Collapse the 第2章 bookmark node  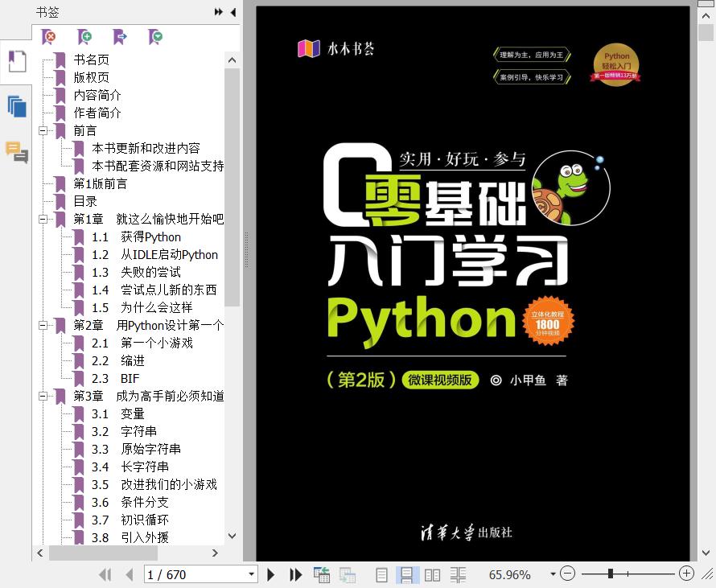point(43,326)
